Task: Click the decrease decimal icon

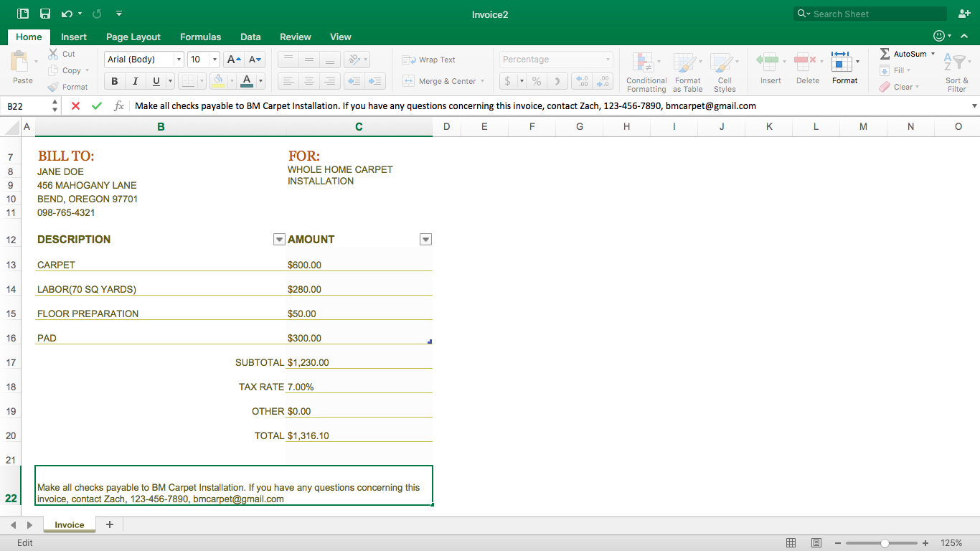Action: coord(603,81)
